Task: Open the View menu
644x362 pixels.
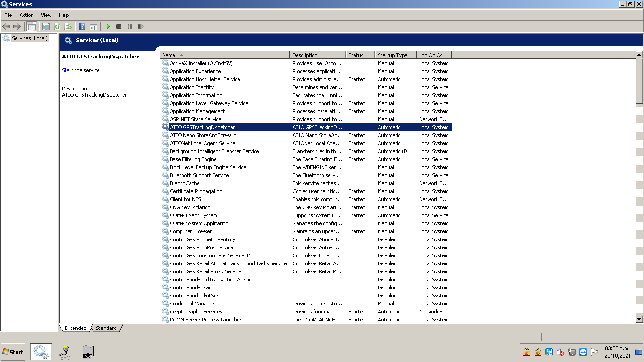Action: 46,15
